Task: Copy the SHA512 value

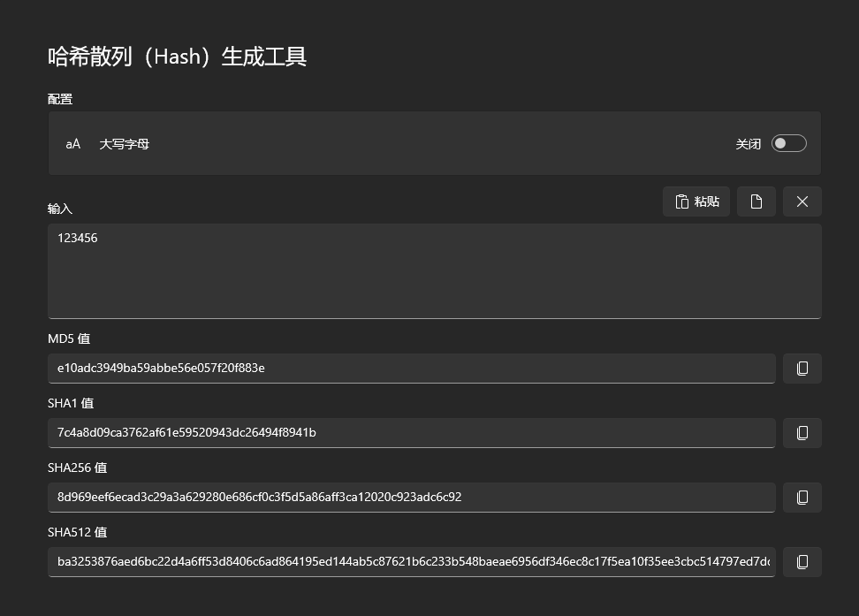Action: [x=802, y=562]
